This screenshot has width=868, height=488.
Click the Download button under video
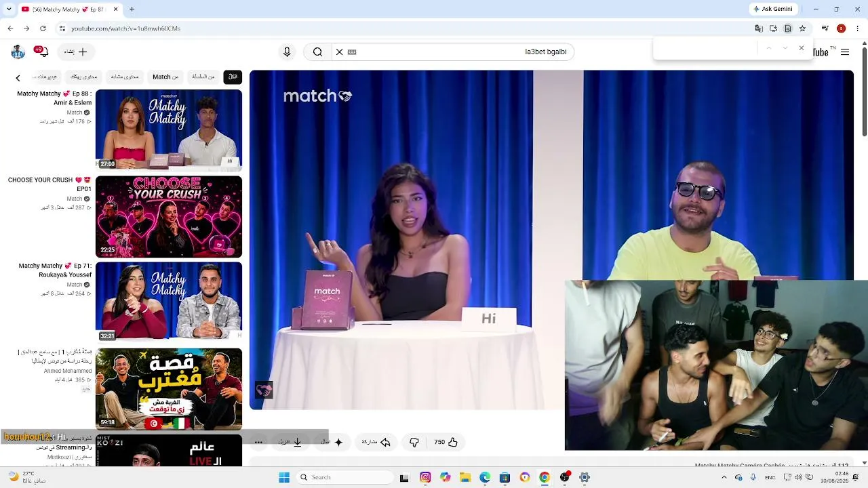pyautogui.click(x=290, y=442)
